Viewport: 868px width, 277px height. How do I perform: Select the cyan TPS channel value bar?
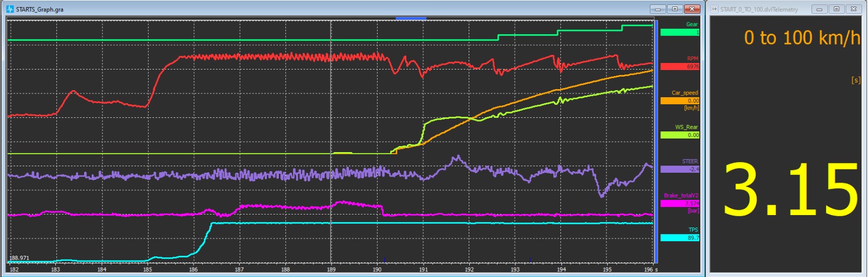(679, 238)
